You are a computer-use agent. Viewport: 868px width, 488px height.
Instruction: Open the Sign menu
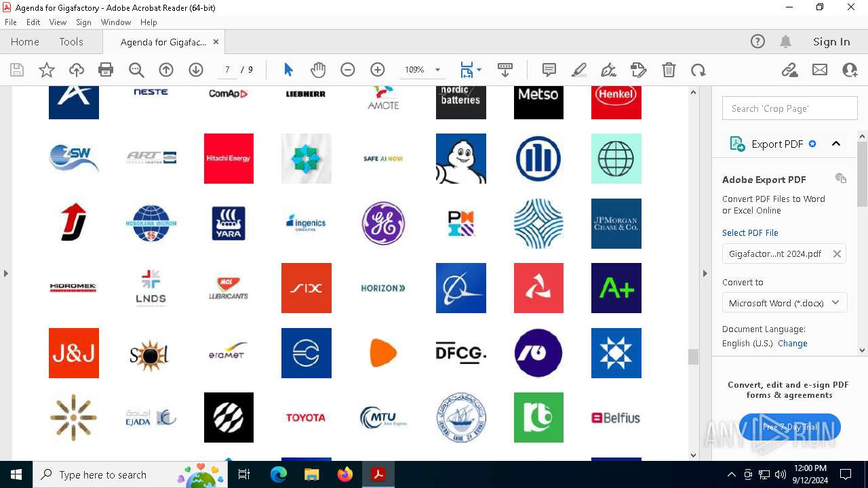[83, 22]
